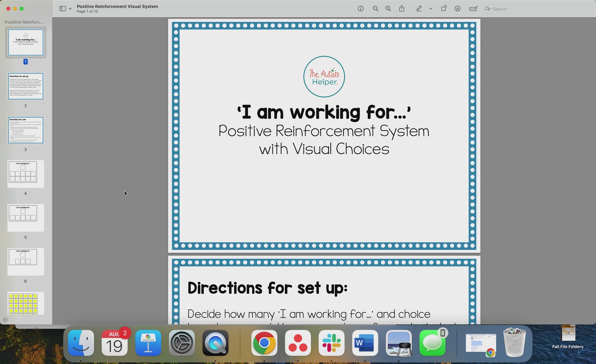The image size is (596, 364).
Task: Expand the search options magnifier dropdown
Action: point(488,9)
